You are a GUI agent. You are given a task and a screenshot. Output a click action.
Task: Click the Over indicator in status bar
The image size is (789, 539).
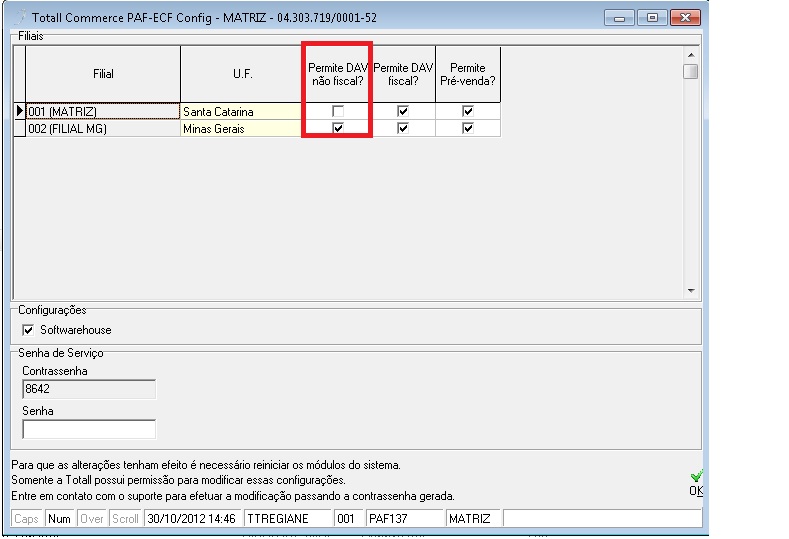click(92, 518)
